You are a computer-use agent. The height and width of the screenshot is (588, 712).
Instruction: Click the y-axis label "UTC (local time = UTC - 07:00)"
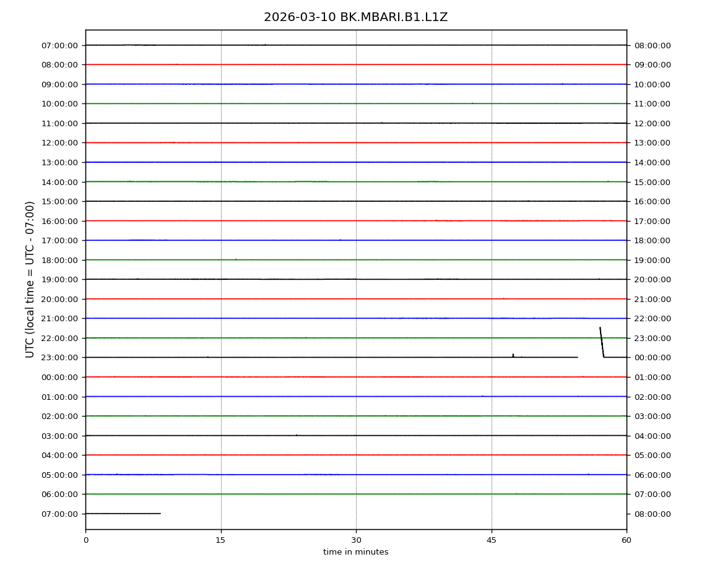(x=30, y=279)
